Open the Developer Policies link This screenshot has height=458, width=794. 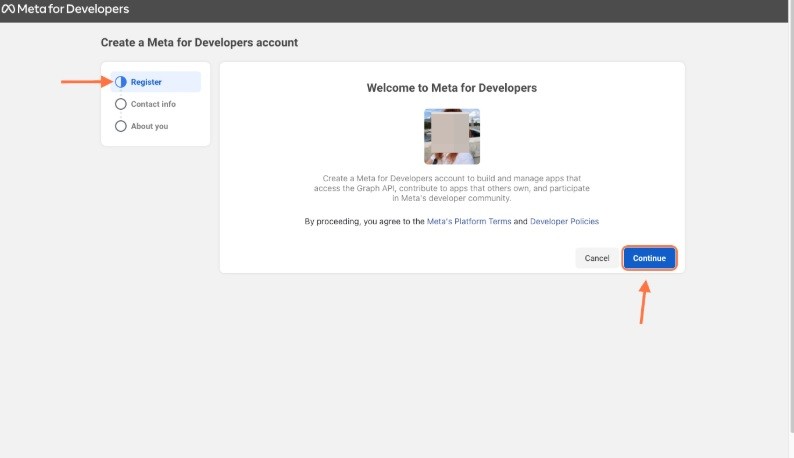pyautogui.click(x=564, y=221)
